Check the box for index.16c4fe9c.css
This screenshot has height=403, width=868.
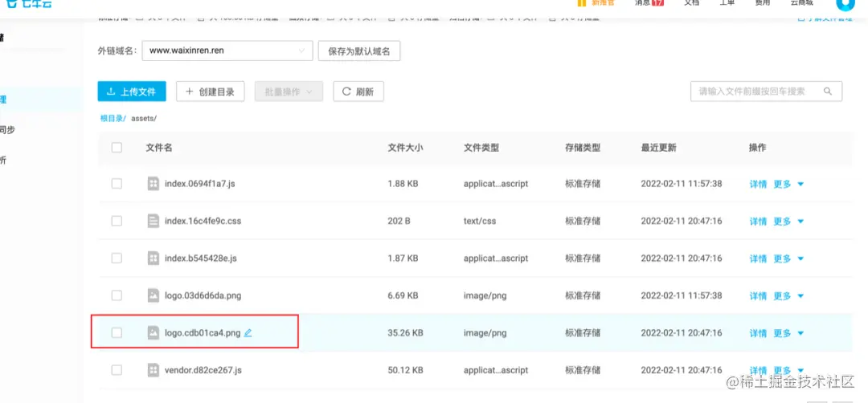[117, 221]
